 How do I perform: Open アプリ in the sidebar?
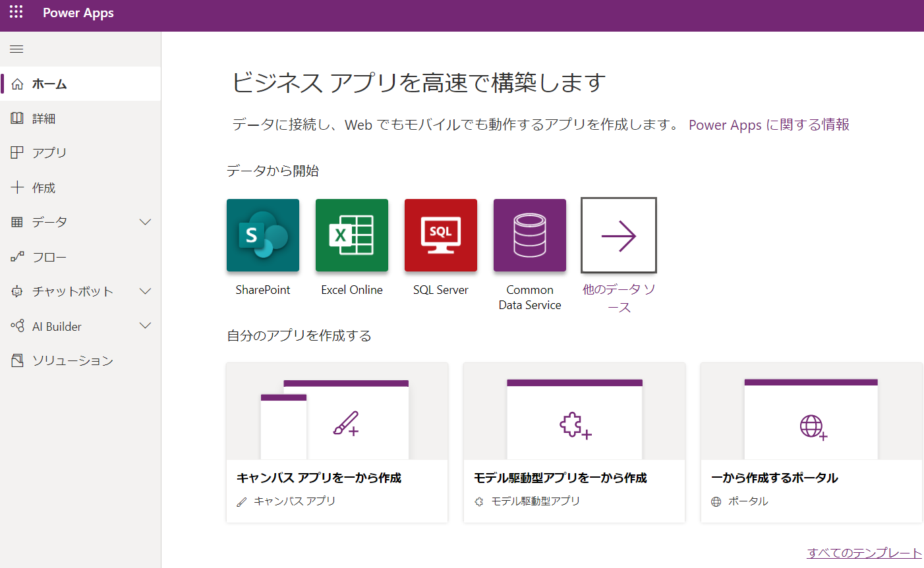pos(80,152)
